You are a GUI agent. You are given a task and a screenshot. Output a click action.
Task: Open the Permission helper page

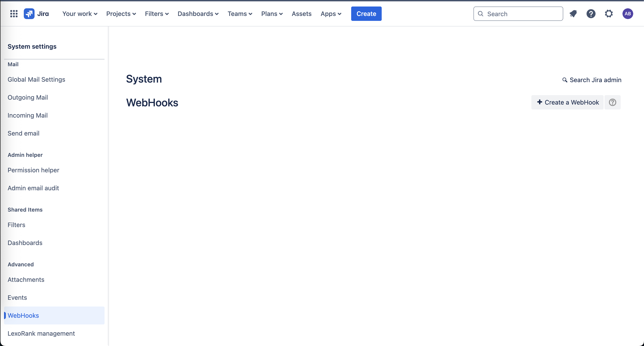[33, 170]
